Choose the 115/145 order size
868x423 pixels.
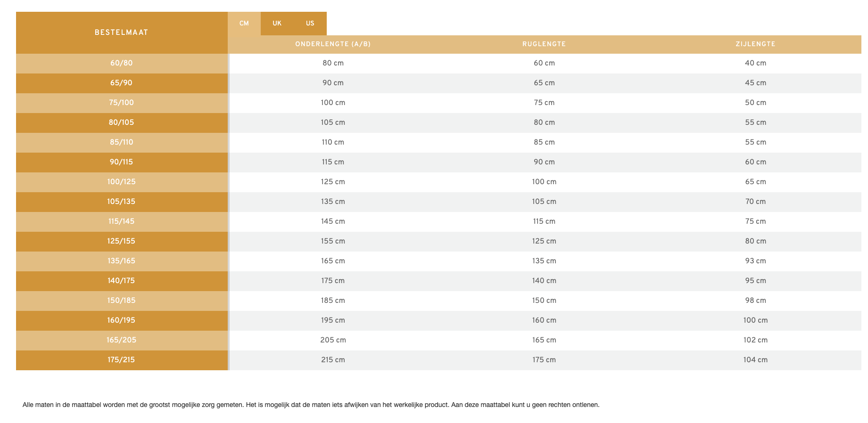click(x=122, y=221)
